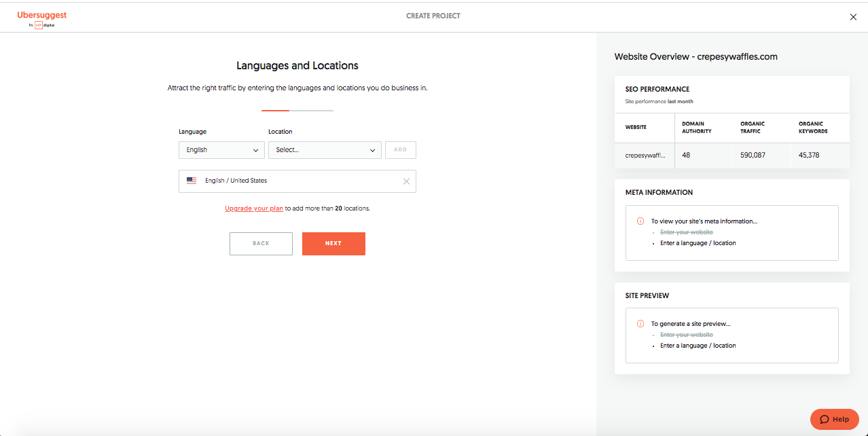Image resolution: width=868 pixels, height=436 pixels.
Task: Click the English / United States row text
Action: point(236,181)
